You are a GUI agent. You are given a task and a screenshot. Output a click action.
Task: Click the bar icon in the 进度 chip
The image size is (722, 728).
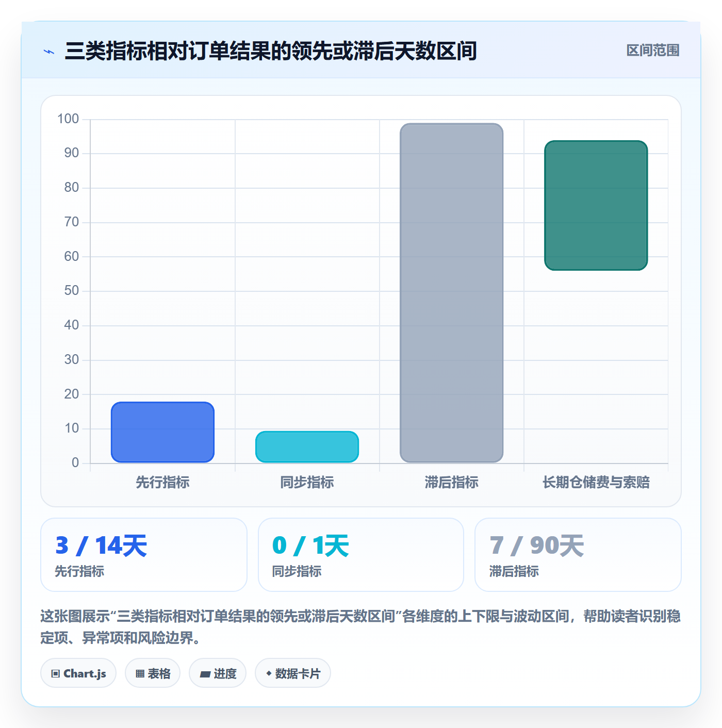(x=205, y=674)
